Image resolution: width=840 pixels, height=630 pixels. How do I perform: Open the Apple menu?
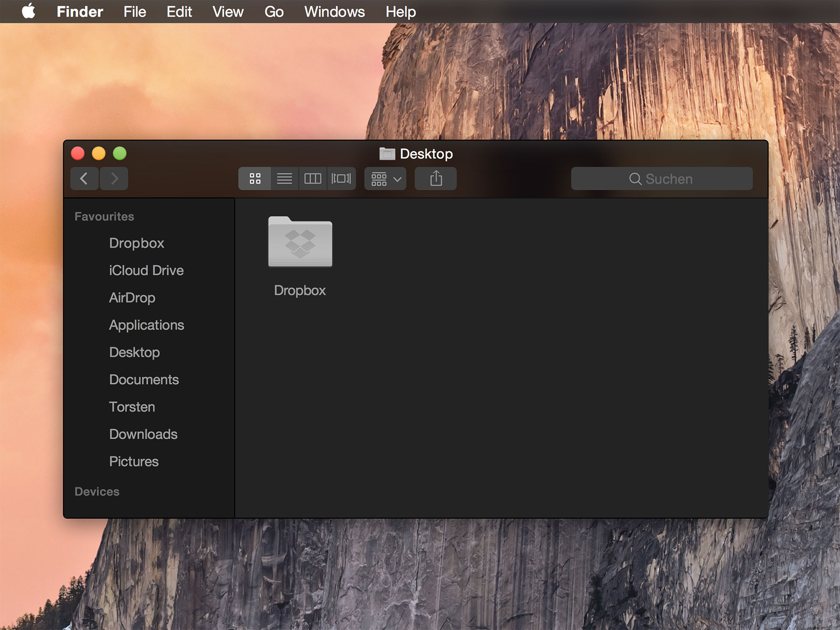(29, 12)
